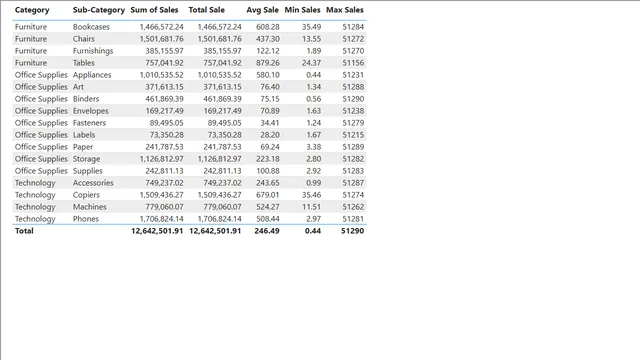
Task: Select the Phones sub-category cell
Action: point(86,219)
